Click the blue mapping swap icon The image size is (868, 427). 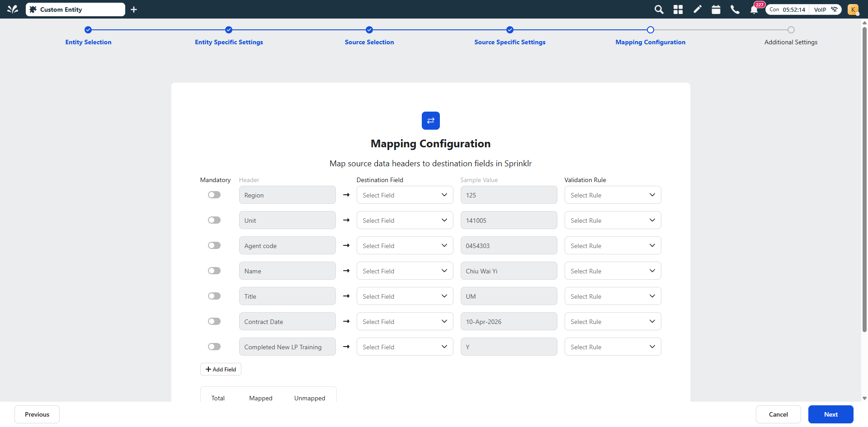coord(431,121)
